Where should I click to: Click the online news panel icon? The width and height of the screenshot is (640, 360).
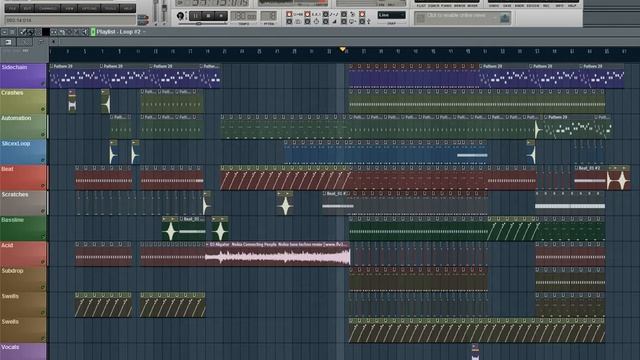505,18
